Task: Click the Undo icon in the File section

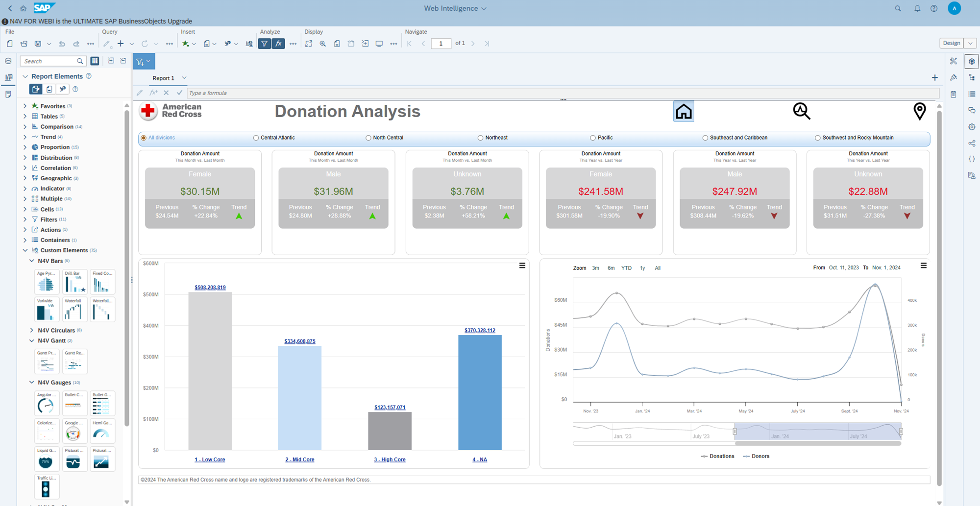Action: coord(62,44)
